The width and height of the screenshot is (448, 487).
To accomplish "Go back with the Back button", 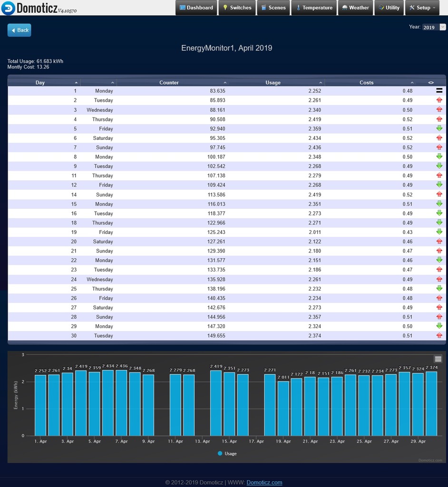I will tap(19, 30).
